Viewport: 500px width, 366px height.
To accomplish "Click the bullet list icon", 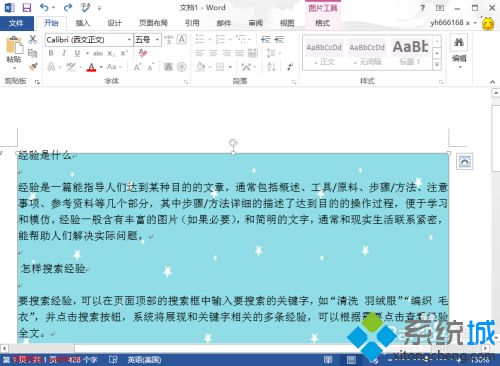I will [x=200, y=39].
